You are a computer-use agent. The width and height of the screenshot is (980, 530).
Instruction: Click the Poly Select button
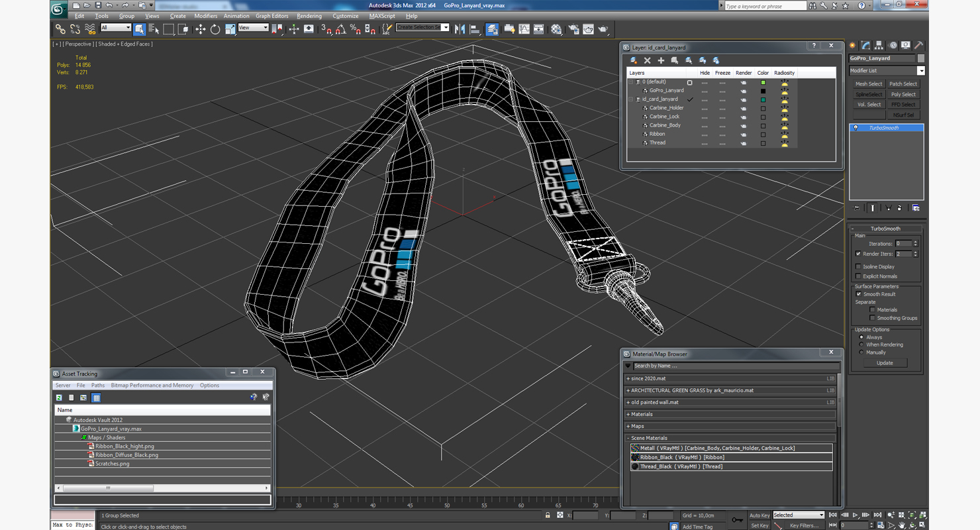coord(903,94)
